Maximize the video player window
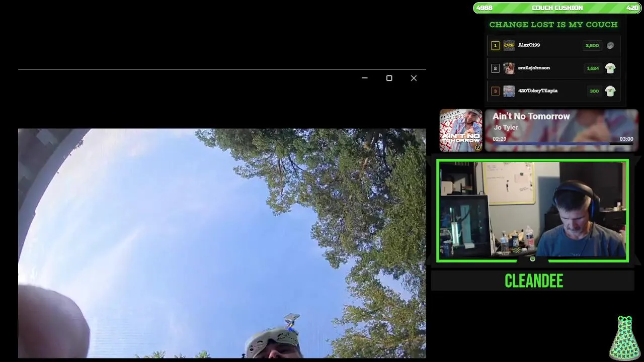 (389, 78)
